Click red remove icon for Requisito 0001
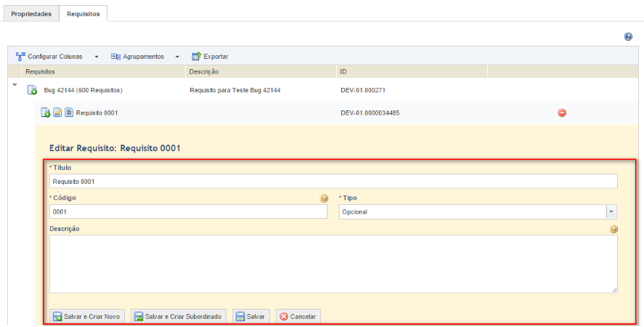This screenshot has width=644, height=327. pos(562,113)
